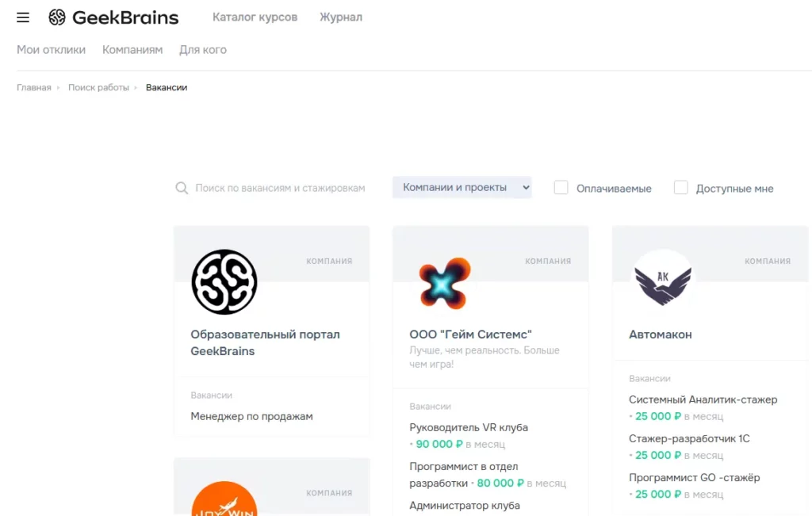The image size is (812, 516).
Task: Go to the Журнал section
Action: [341, 17]
